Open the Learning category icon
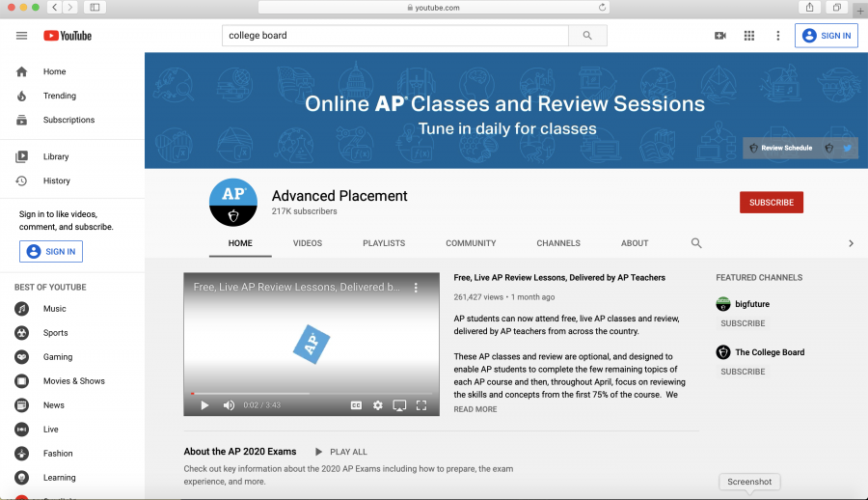 [21, 477]
